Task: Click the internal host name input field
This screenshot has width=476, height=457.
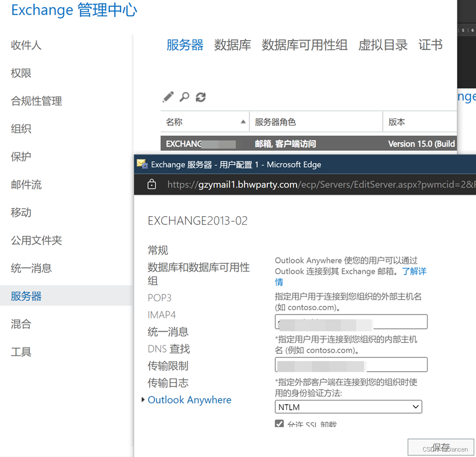Action: pyautogui.click(x=351, y=365)
